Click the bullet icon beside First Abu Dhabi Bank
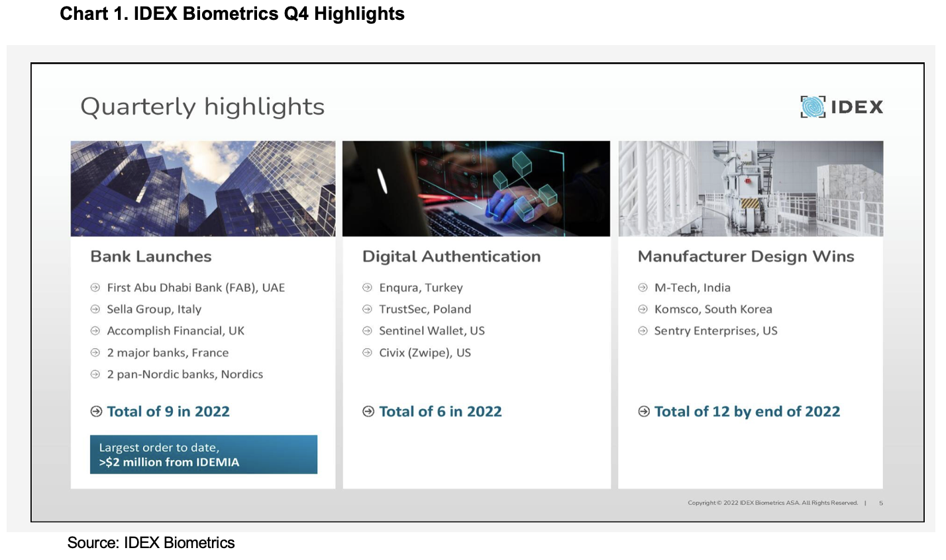This screenshot has width=946, height=560. pyautogui.click(x=95, y=288)
